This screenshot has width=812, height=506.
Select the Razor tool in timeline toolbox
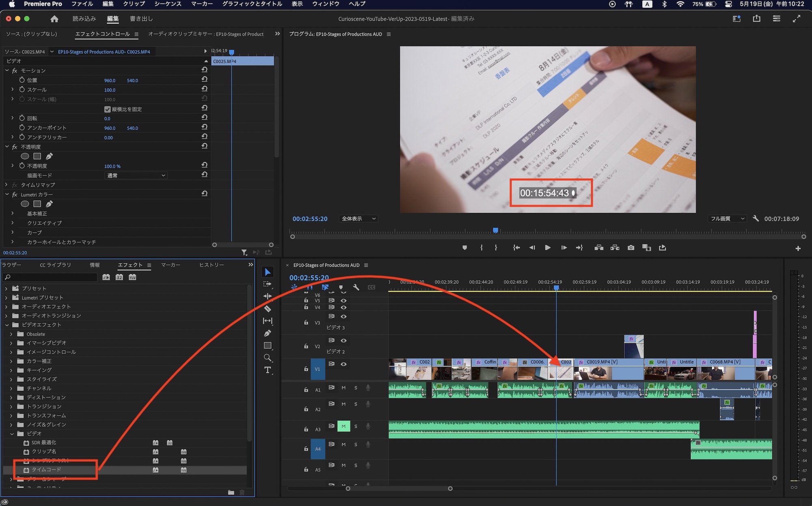tap(268, 309)
